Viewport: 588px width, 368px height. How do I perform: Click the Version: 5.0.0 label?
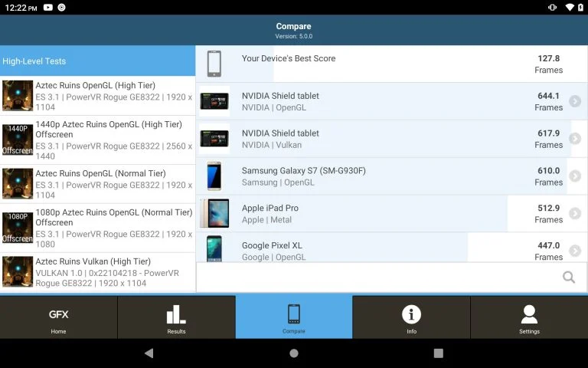[x=294, y=37]
